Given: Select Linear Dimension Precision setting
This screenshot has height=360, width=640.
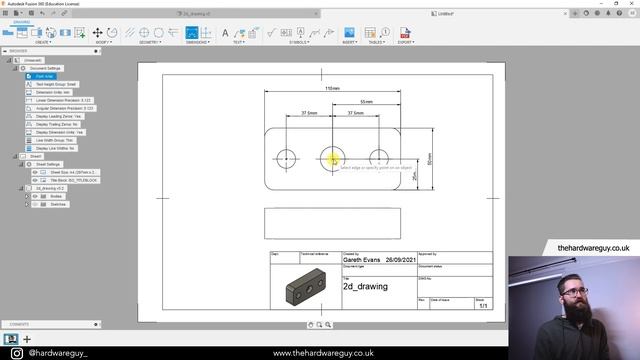Looking at the screenshot, I should click(60, 100).
